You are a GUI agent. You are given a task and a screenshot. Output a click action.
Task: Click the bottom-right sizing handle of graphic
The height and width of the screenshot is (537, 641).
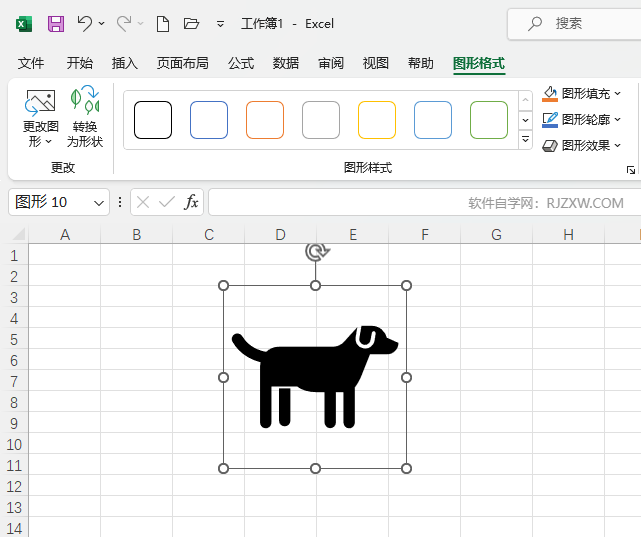point(406,468)
